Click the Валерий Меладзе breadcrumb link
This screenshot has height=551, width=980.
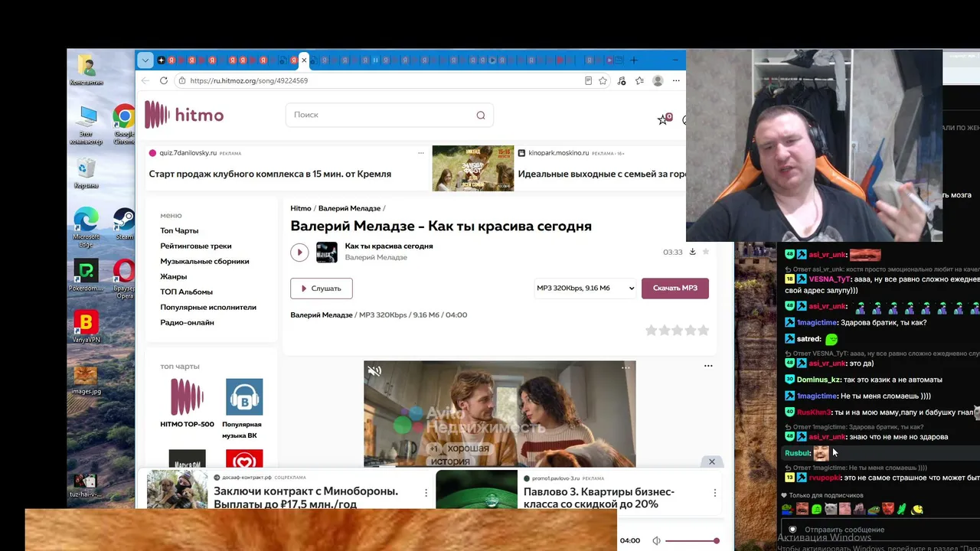tap(349, 208)
